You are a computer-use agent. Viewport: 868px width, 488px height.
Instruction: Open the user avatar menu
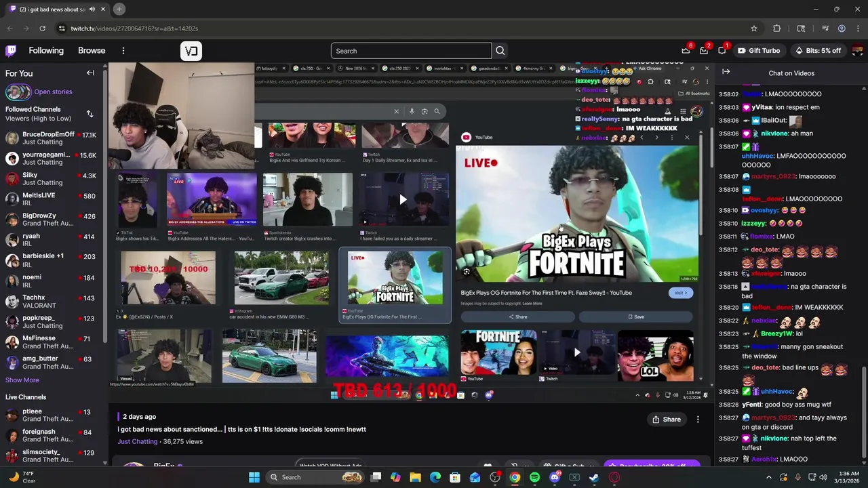pos(858,51)
